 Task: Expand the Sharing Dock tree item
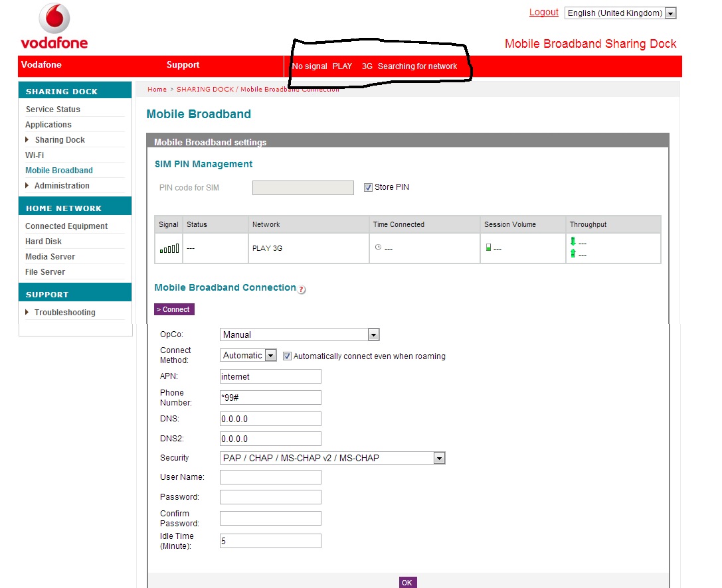(x=27, y=140)
